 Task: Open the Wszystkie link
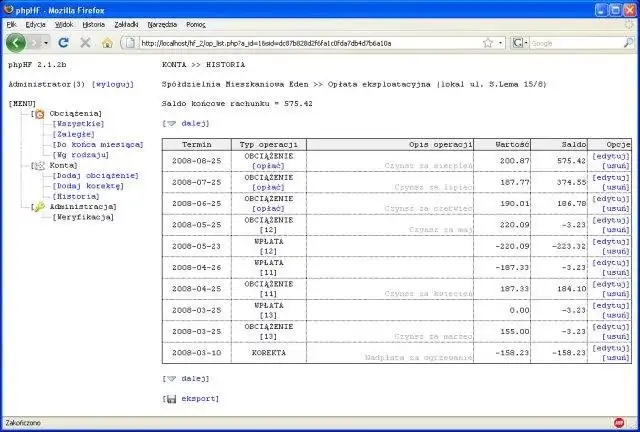pos(78,124)
